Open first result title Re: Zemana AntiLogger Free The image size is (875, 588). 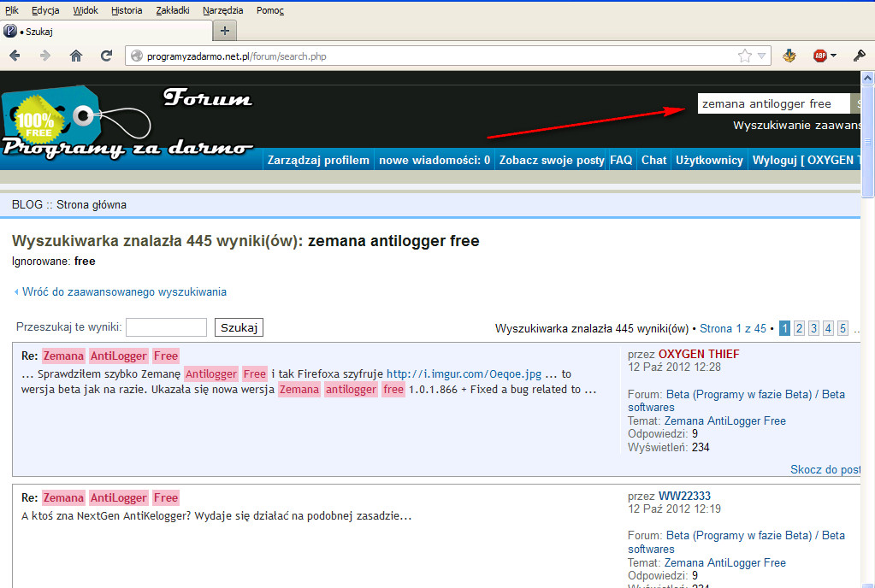click(x=100, y=356)
